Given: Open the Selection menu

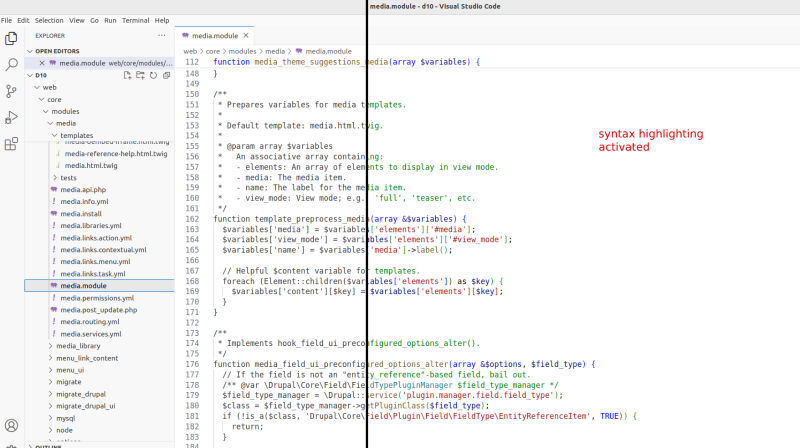Looking at the screenshot, I should coord(49,20).
